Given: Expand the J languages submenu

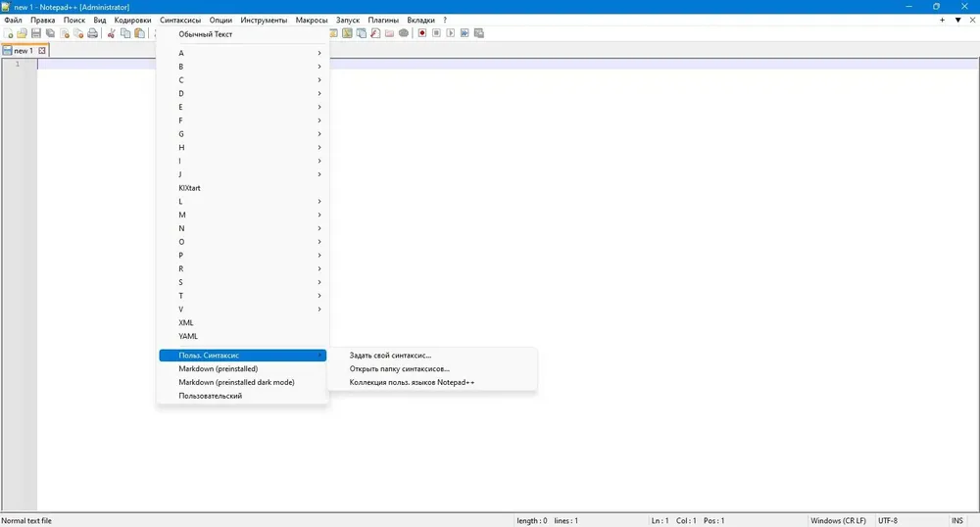Looking at the screenshot, I should pos(242,174).
